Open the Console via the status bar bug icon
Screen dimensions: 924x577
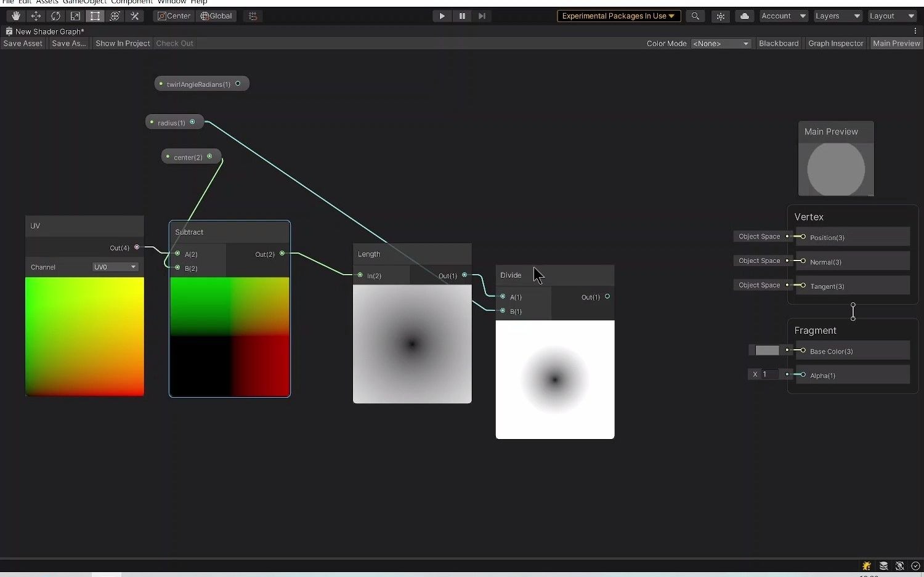(x=866, y=566)
